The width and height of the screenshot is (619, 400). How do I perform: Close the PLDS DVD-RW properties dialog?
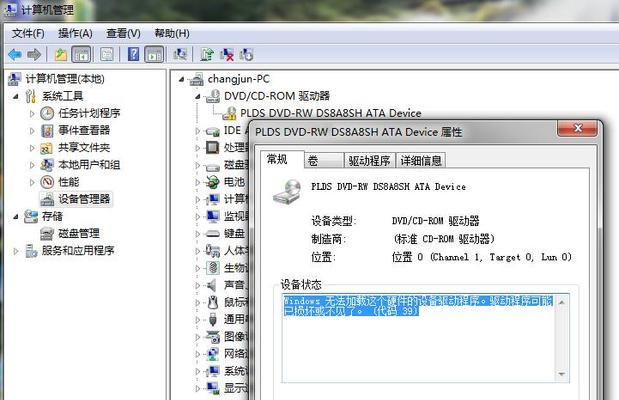[577, 128]
